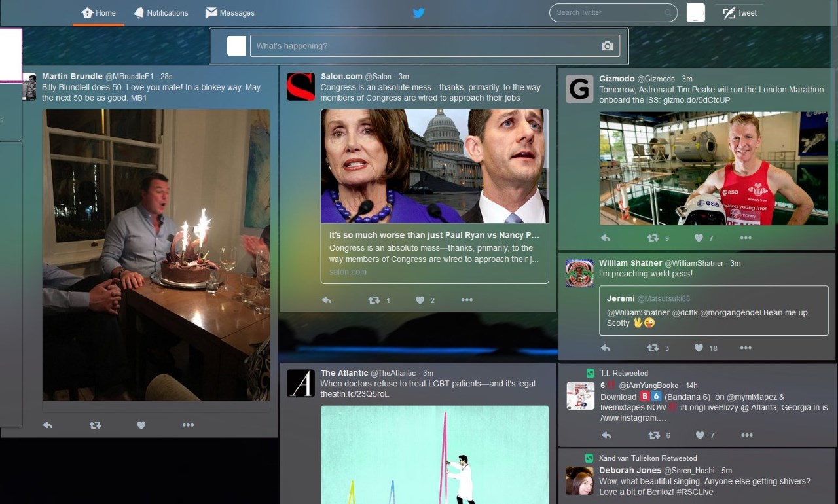Open Martin Brundle's profile name link
Viewport: 838px width, 504px height.
point(72,77)
